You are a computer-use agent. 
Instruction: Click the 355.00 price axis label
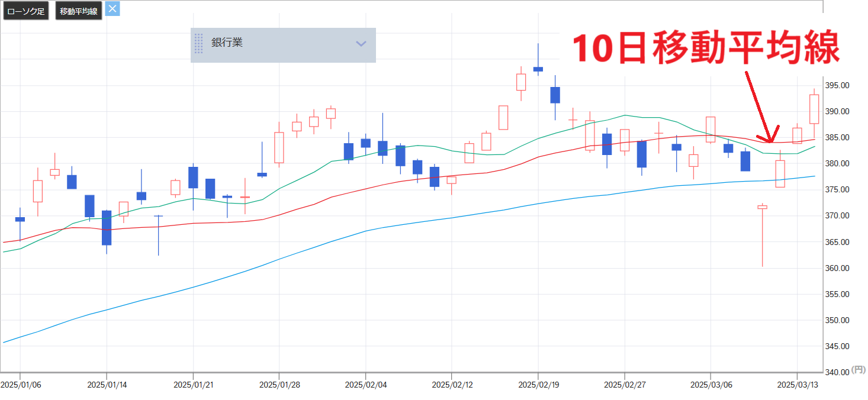[837, 294]
